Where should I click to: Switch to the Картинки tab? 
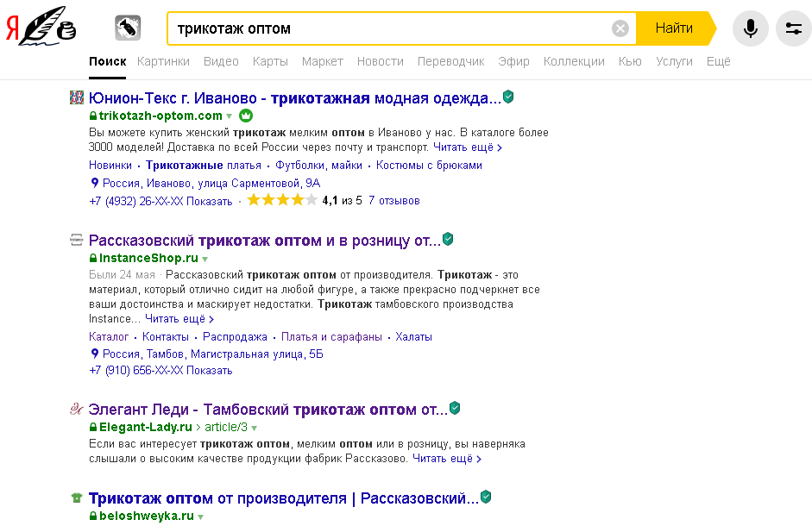[x=164, y=61]
